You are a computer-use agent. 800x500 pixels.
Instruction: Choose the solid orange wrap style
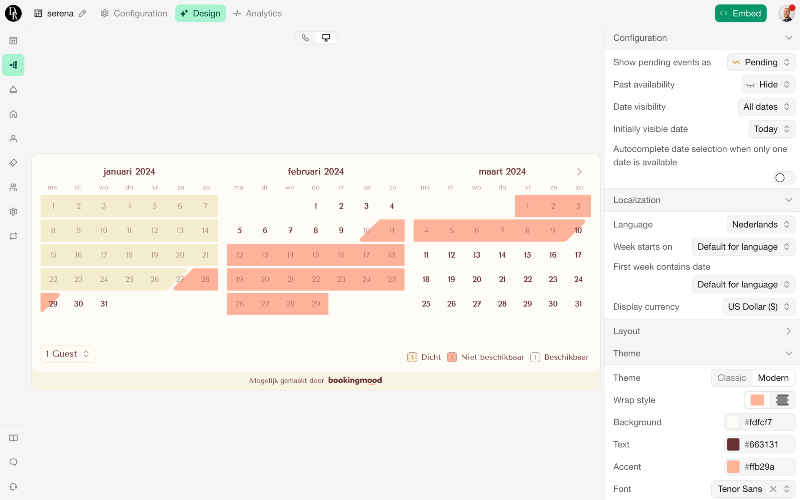click(757, 400)
